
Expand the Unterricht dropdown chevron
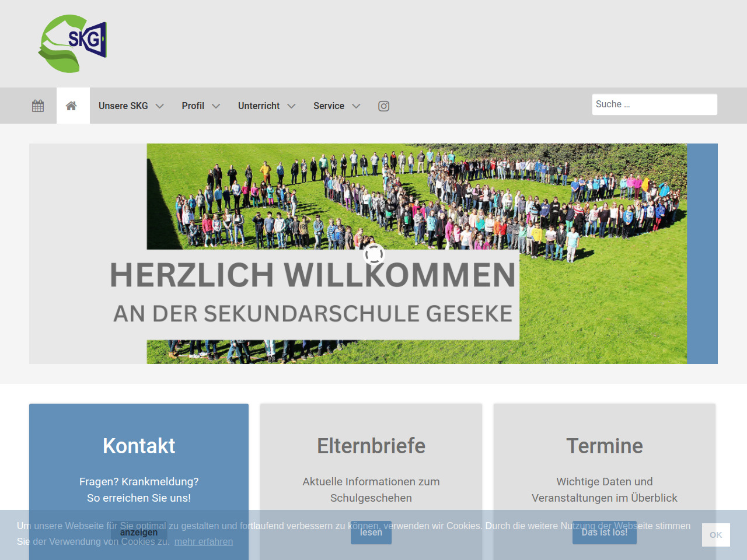click(x=292, y=106)
